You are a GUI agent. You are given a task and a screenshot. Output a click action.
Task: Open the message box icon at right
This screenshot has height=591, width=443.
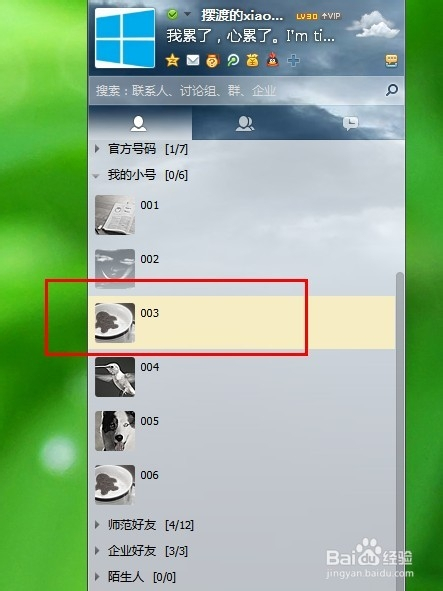tap(391, 61)
